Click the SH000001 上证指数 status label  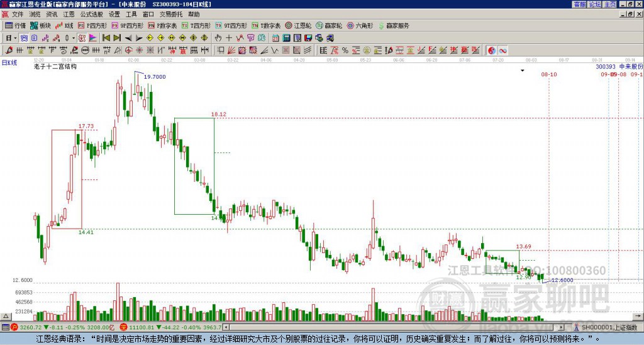coord(609,327)
